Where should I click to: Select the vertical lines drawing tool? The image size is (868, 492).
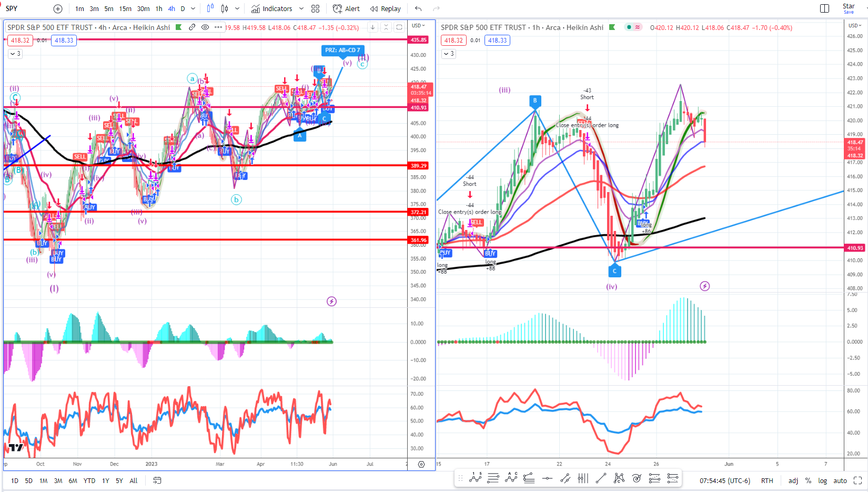coord(583,478)
